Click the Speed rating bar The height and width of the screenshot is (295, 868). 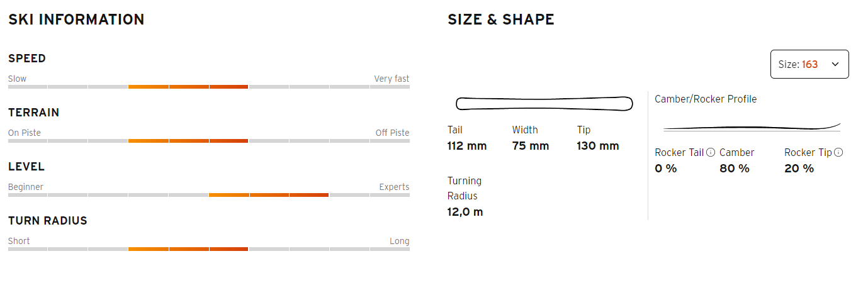click(x=209, y=87)
